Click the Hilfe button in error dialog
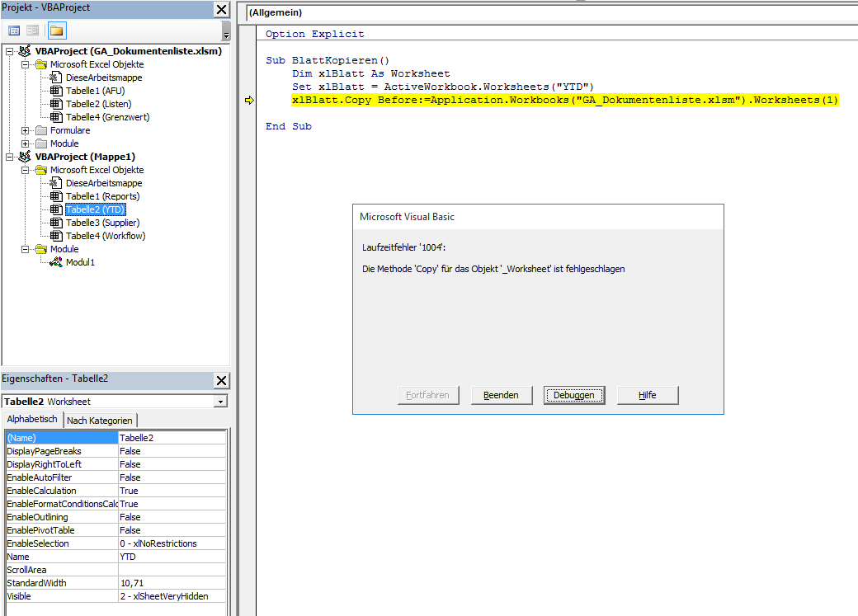This screenshot has height=616, width=858. [648, 395]
